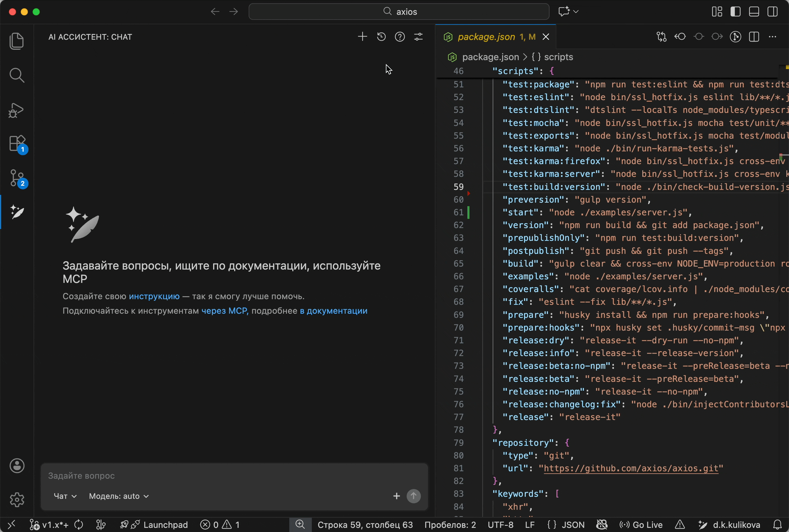
Task: Toggle primary sidebar visibility
Action: click(735, 12)
